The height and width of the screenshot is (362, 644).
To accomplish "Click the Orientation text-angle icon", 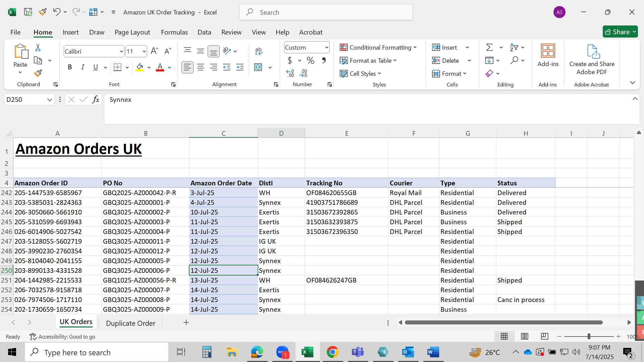I will click(227, 51).
